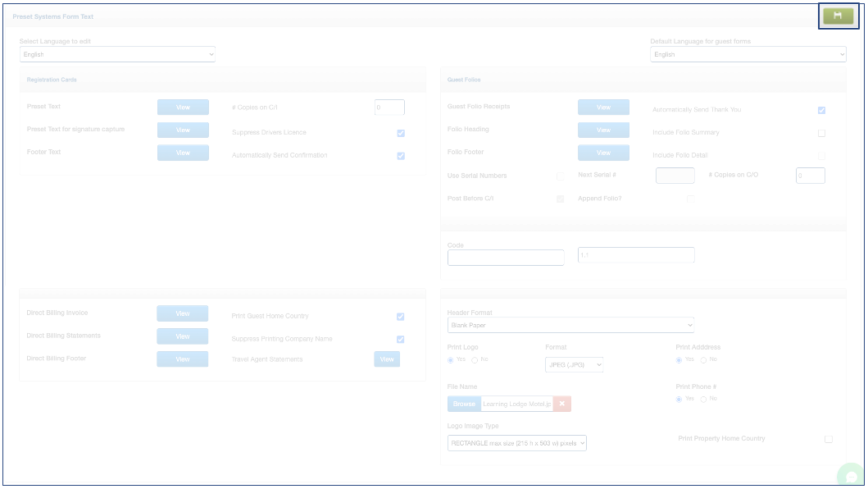
Task: Browse for a logo file
Action: (x=464, y=404)
